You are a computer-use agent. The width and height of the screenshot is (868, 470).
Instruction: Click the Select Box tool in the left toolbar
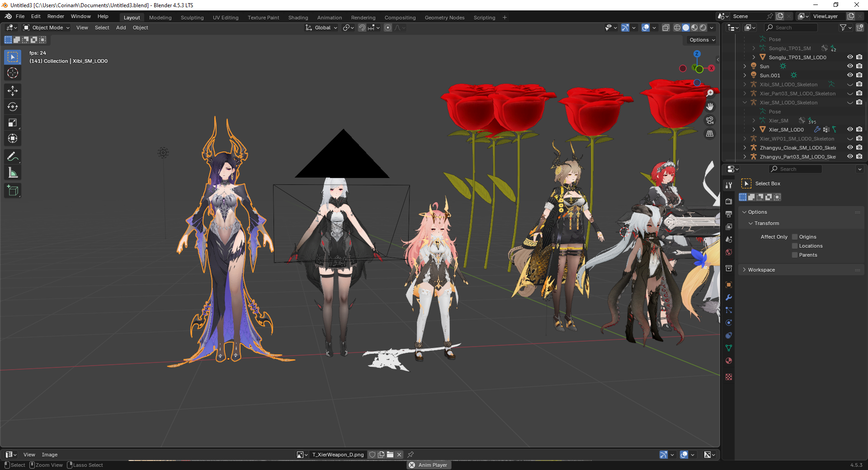pos(13,57)
